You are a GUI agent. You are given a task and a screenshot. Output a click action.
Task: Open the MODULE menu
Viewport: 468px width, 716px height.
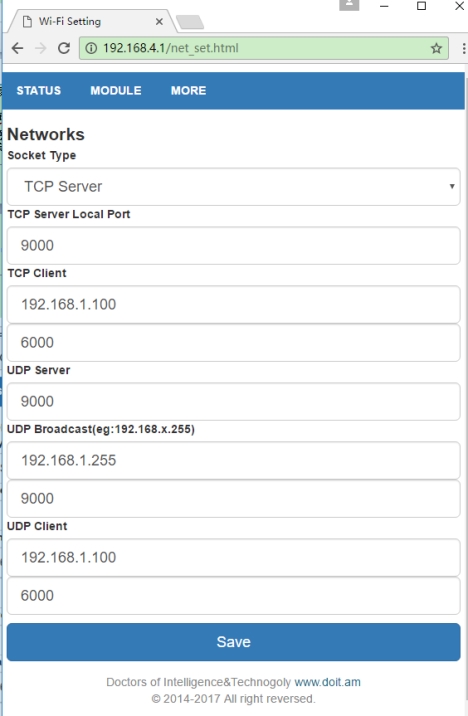point(116,90)
